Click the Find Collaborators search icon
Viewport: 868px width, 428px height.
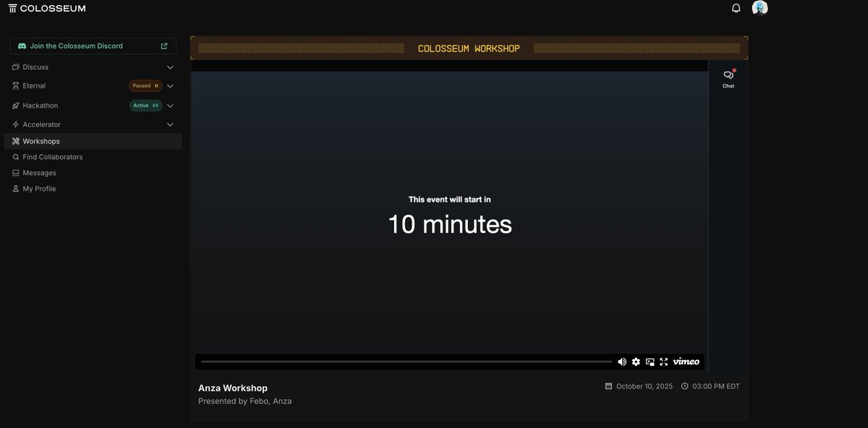(x=16, y=157)
